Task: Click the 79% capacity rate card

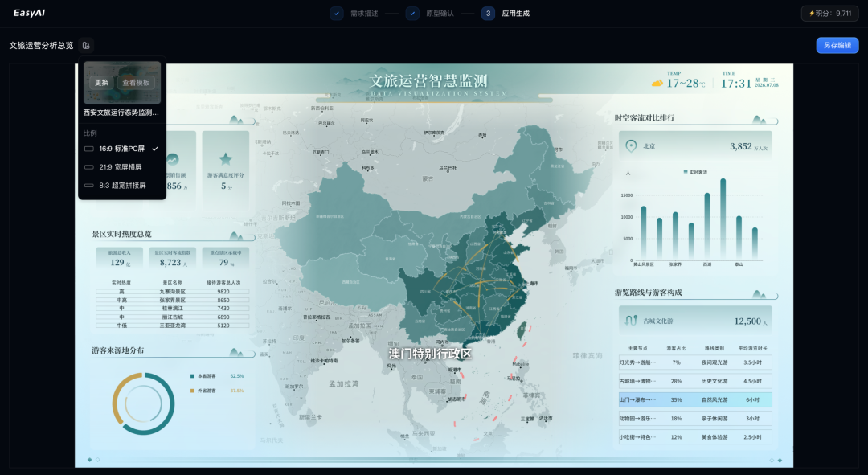Action: pyautogui.click(x=225, y=259)
